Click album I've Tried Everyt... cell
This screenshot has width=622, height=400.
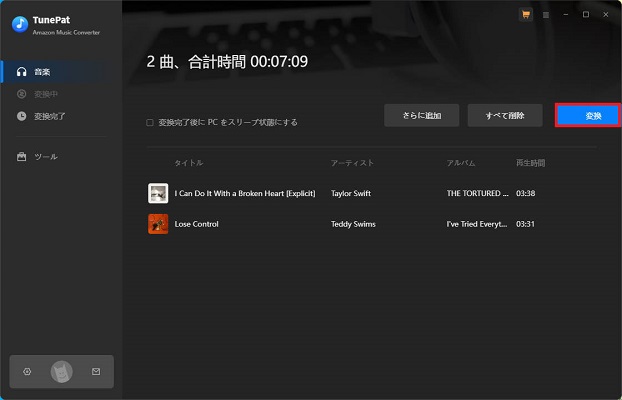tap(477, 224)
